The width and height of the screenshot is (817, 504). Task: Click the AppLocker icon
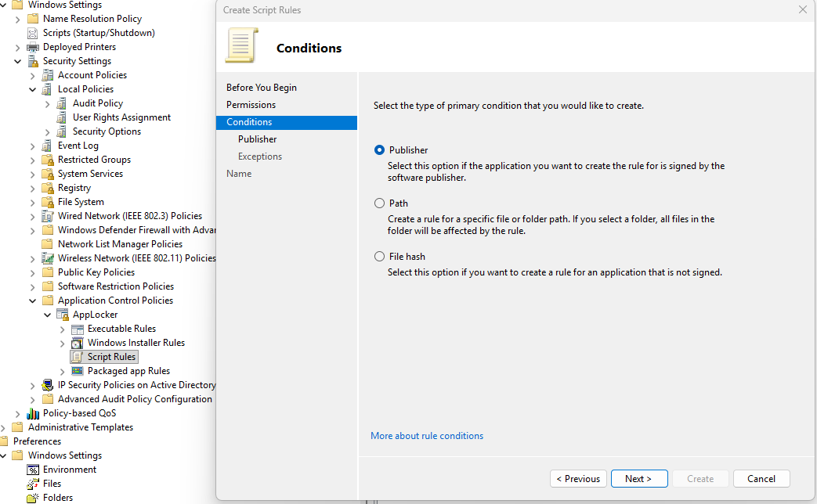pos(63,315)
